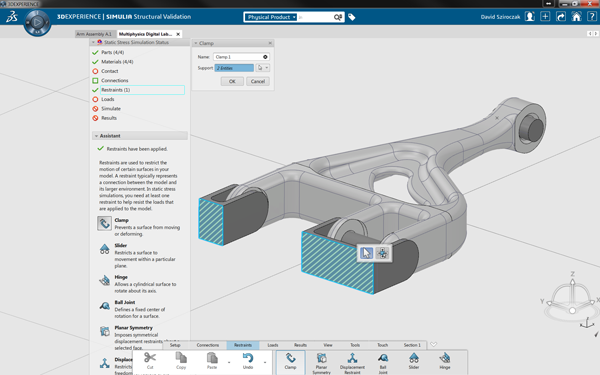This screenshot has height=375, width=600.
Task: Click the Connections checkbox status item
Action: point(95,80)
